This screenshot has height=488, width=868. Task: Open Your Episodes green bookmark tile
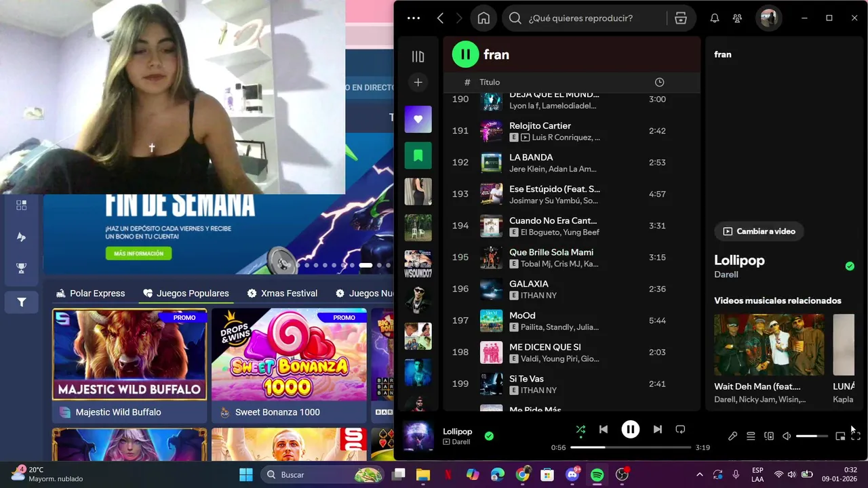[x=418, y=155]
